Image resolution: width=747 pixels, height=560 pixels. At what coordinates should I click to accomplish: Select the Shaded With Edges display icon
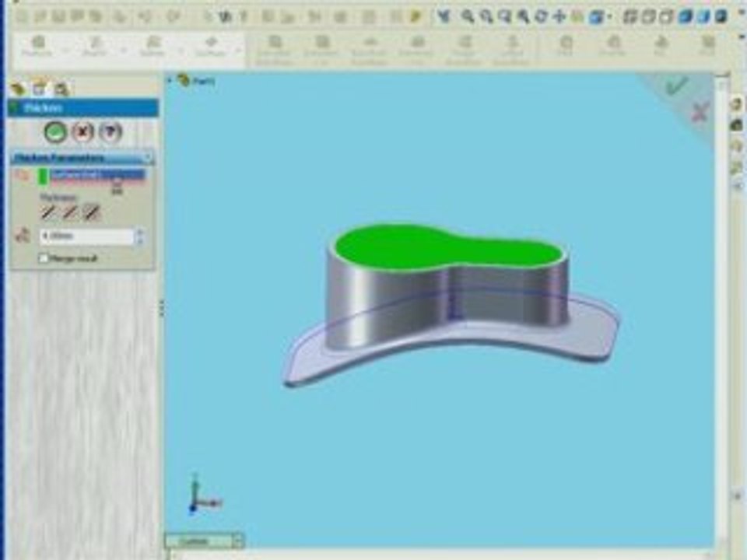pos(685,16)
